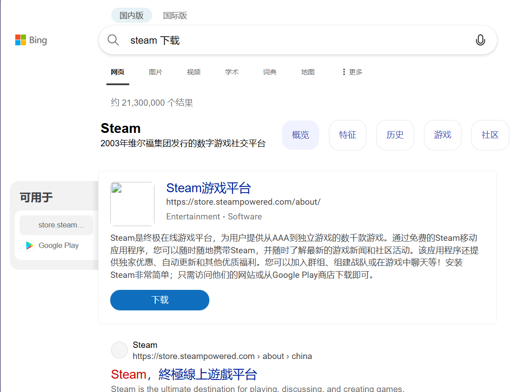This screenshot has height=392, width=532.
Task: Open the 视频 results tab
Action: tap(194, 72)
